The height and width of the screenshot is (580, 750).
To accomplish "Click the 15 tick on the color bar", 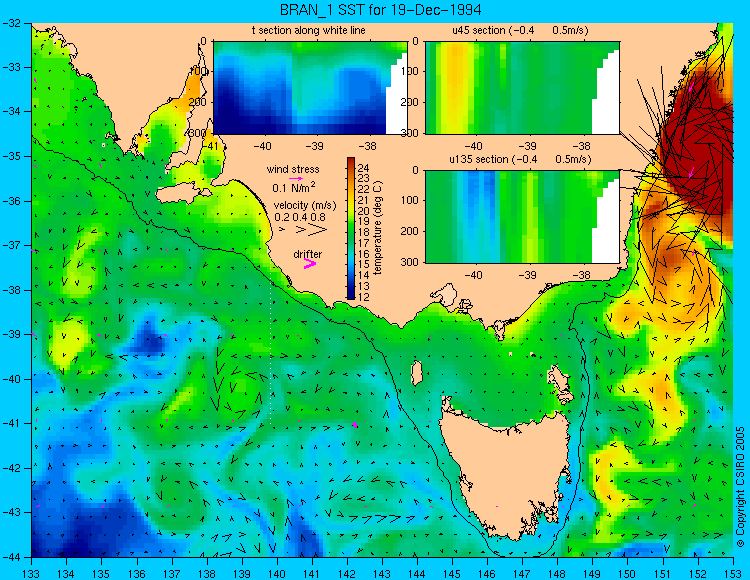I will tap(364, 265).
